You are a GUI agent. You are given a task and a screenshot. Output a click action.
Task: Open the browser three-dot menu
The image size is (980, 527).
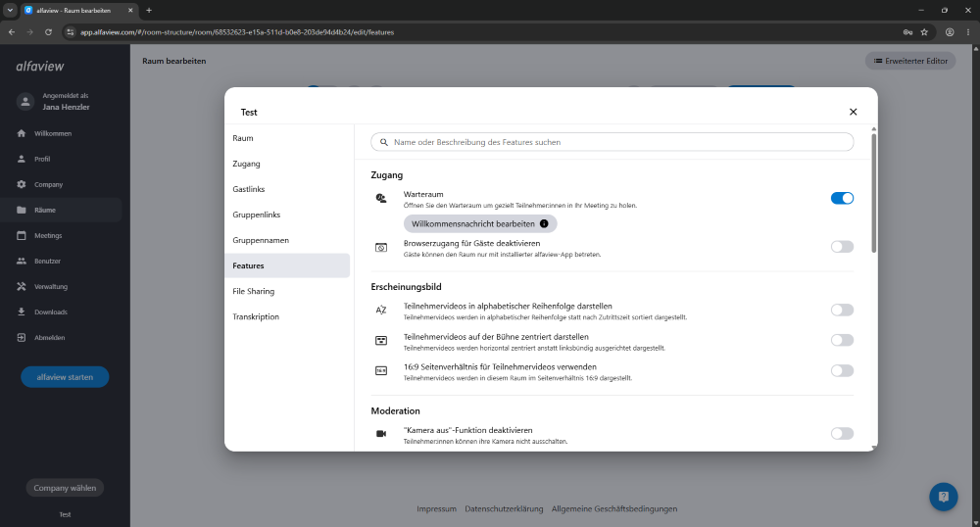(968, 32)
